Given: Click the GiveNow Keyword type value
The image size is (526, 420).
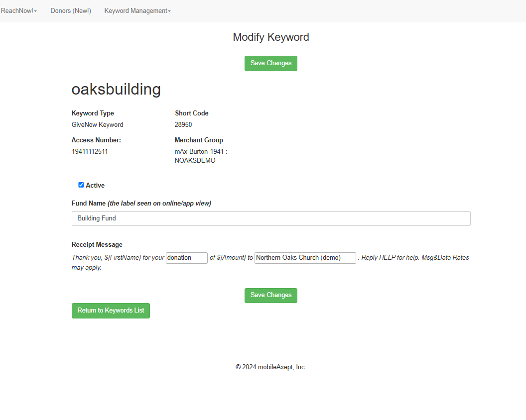Looking at the screenshot, I should click(x=97, y=125).
